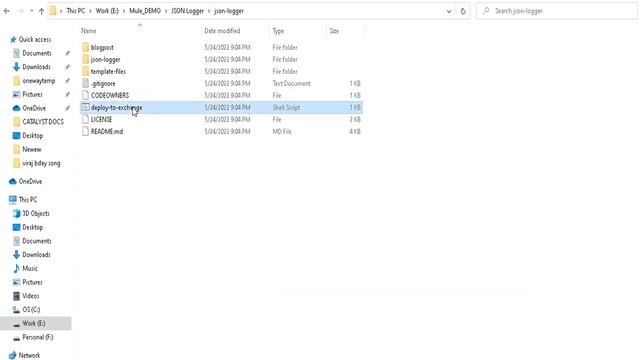
Task: Open the CATALYST DOCS folder
Action: click(43, 122)
